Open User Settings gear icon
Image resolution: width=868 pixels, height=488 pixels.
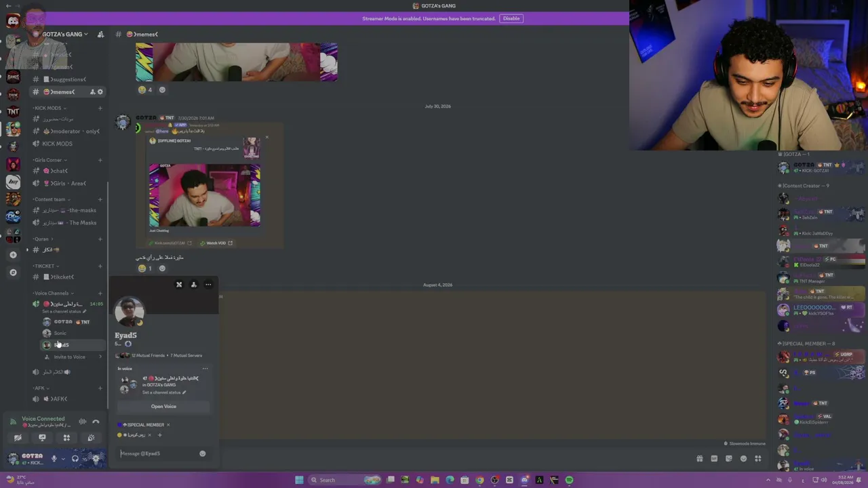[x=96, y=459]
